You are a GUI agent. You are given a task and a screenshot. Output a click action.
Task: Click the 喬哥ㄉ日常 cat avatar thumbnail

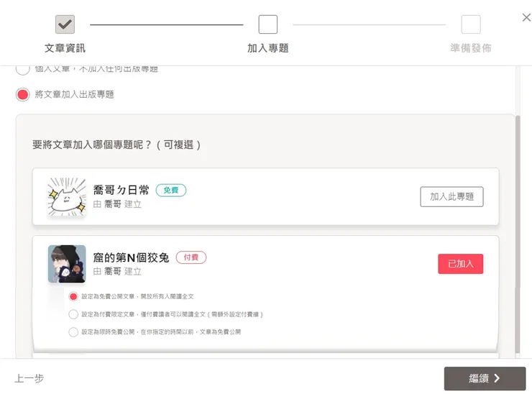pos(66,196)
